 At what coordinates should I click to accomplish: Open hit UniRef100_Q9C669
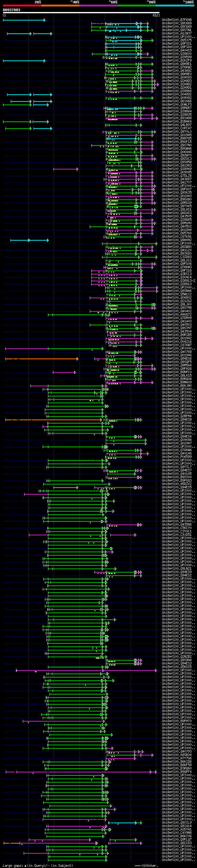(x=177, y=23)
